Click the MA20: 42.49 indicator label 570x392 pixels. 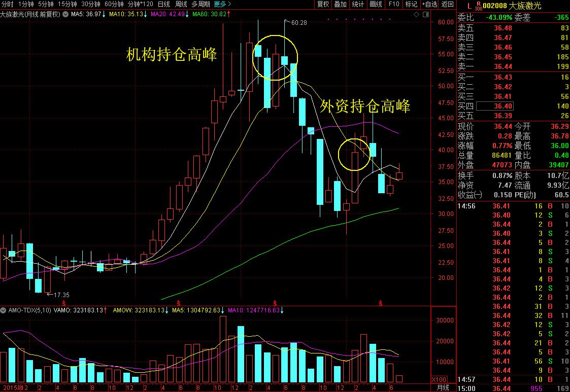click(170, 15)
